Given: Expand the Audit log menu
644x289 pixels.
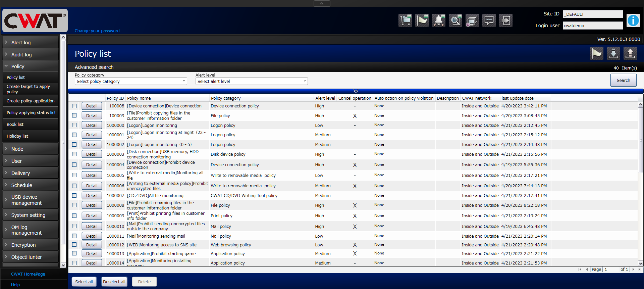Looking at the screenshot, I should (31, 55).
